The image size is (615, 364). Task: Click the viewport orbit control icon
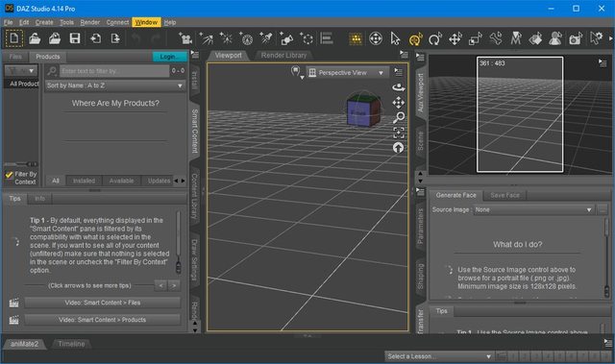[x=399, y=87]
